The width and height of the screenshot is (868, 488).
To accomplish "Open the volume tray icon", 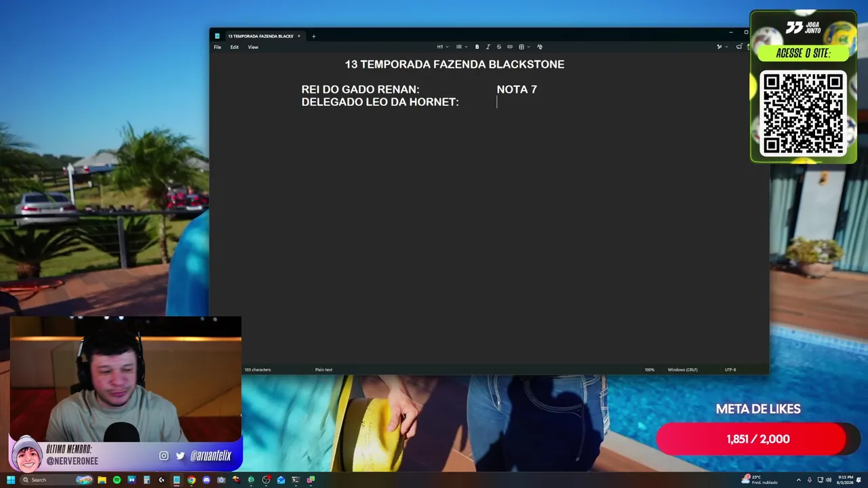I will [828, 480].
